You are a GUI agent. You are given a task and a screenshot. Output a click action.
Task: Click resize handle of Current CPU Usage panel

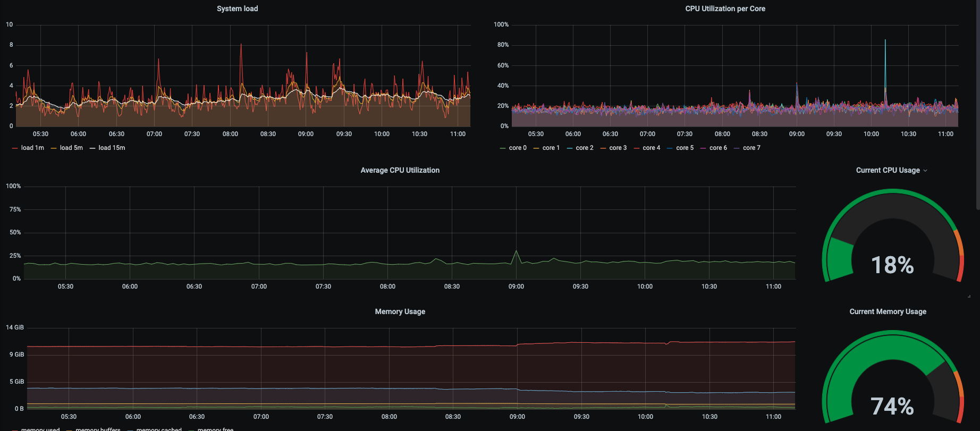pos(969,296)
